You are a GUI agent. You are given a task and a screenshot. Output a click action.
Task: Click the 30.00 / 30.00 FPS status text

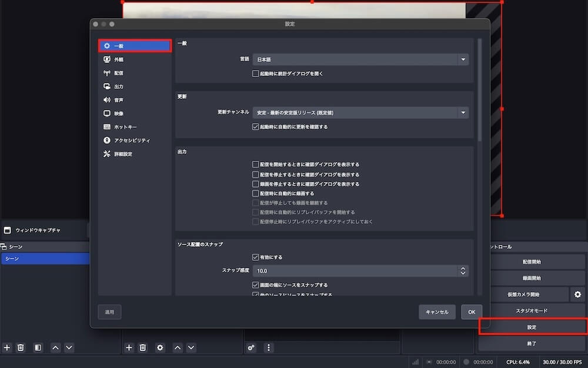pos(562,362)
